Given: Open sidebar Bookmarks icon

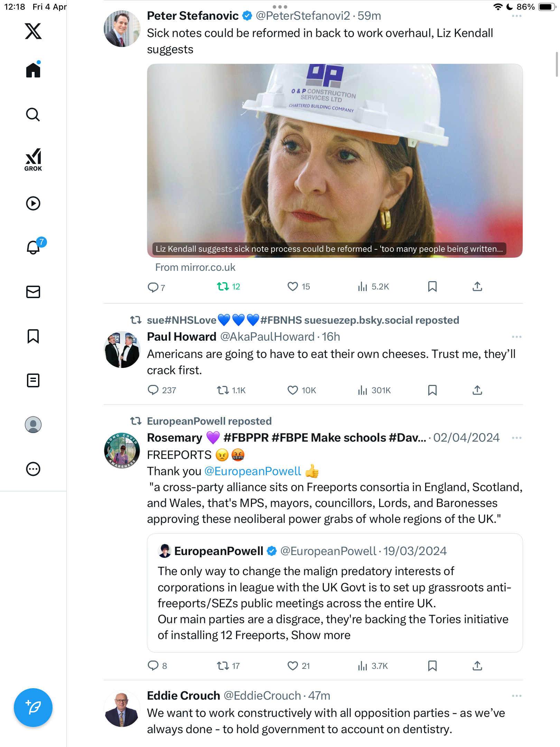Looking at the screenshot, I should pyautogui.click(x=33, y=336).
